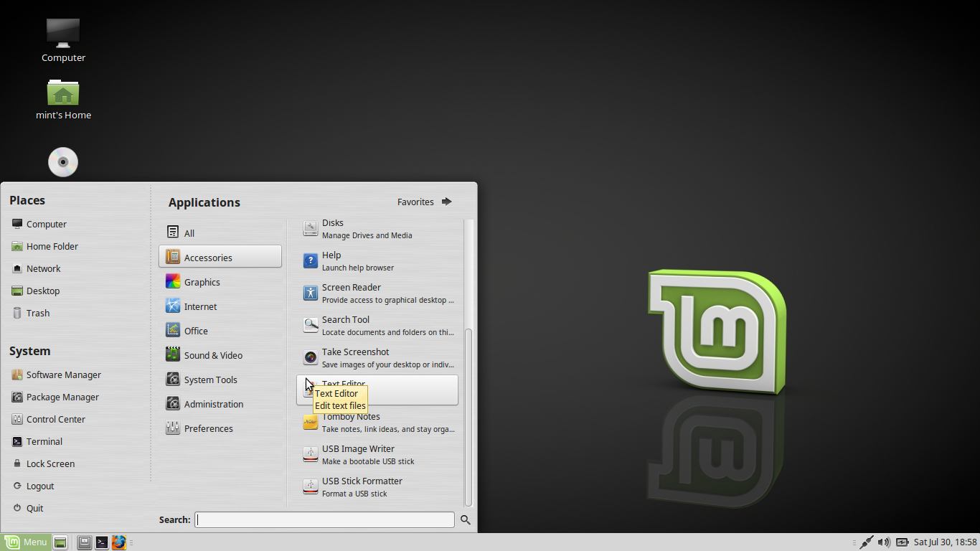Open the Disks application icon
The image size is (980, 551).
(310, 229)
